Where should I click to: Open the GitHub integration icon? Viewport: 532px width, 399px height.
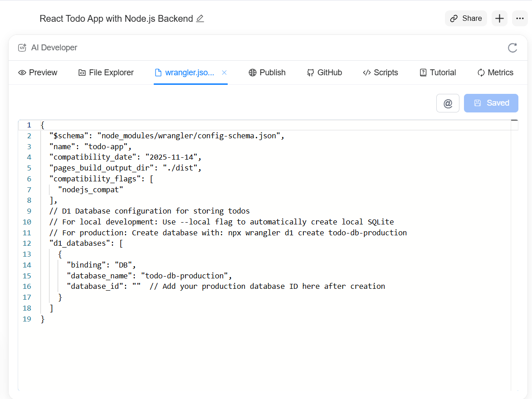[x=311, y=73]
